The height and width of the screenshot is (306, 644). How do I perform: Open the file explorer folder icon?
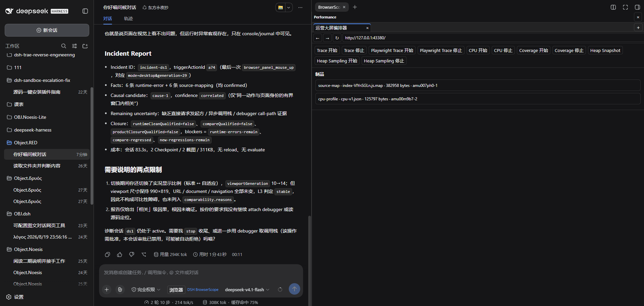tap(280, 7)
